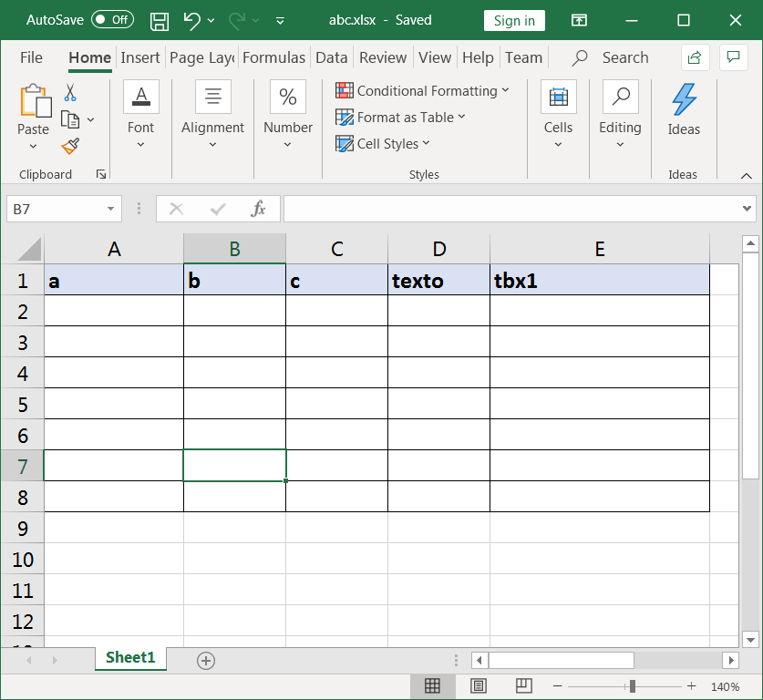Open the Undo history dropdown arrow
This screenshot has height=700, width=763.
point(211,20)
